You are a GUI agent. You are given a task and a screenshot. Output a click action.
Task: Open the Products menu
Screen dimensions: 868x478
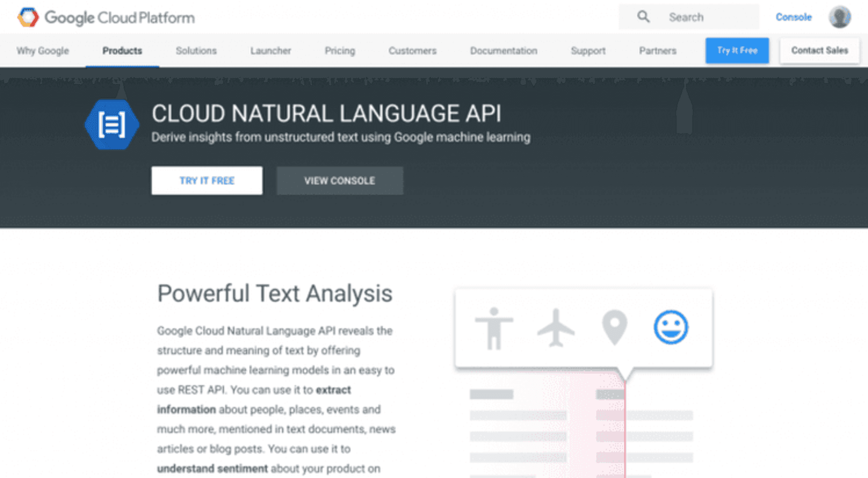[x=122, y=51]
